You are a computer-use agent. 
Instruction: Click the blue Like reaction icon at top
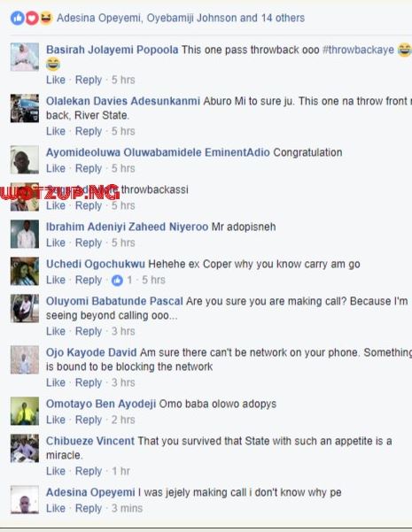coord(18,18)
